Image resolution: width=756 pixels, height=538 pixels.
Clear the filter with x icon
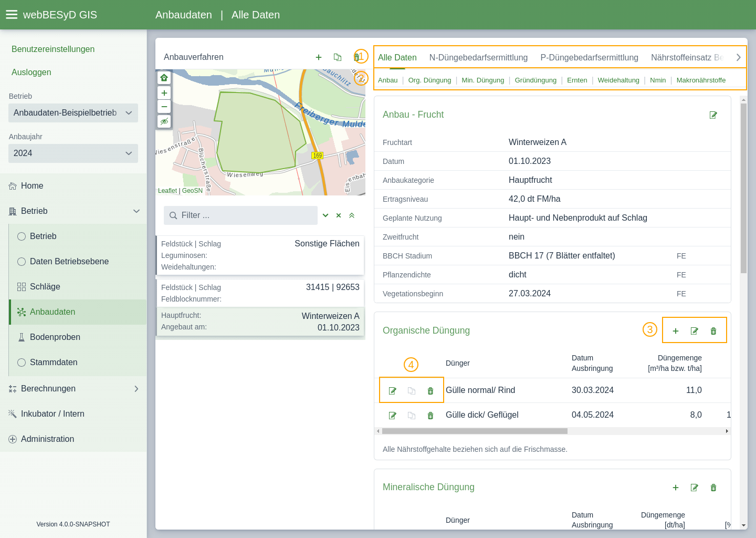point(339,215)
